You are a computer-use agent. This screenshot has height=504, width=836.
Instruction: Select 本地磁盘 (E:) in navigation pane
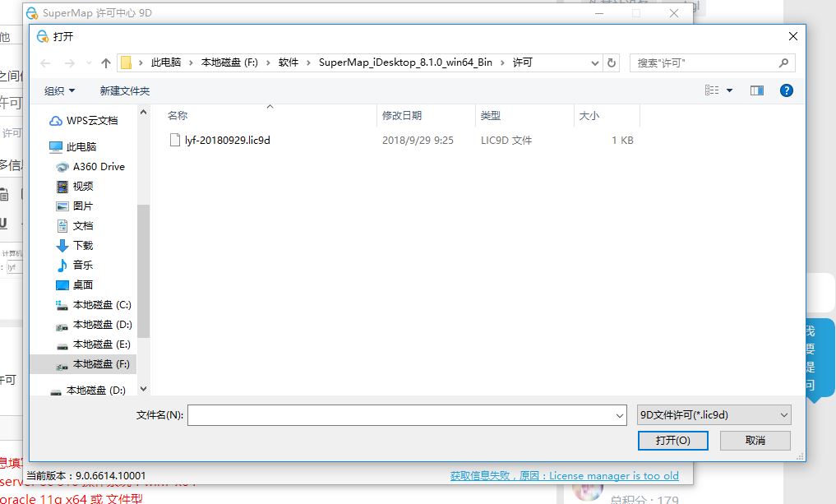pos(102,344)
